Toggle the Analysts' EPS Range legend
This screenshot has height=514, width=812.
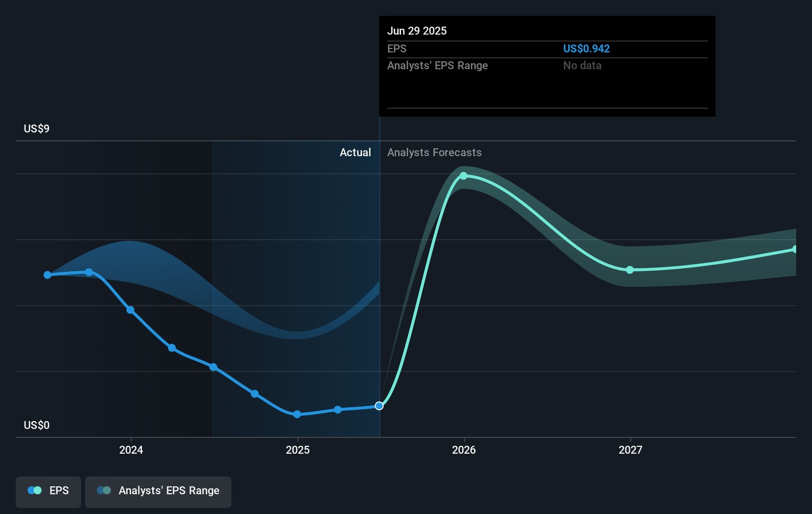click(158, 491)
